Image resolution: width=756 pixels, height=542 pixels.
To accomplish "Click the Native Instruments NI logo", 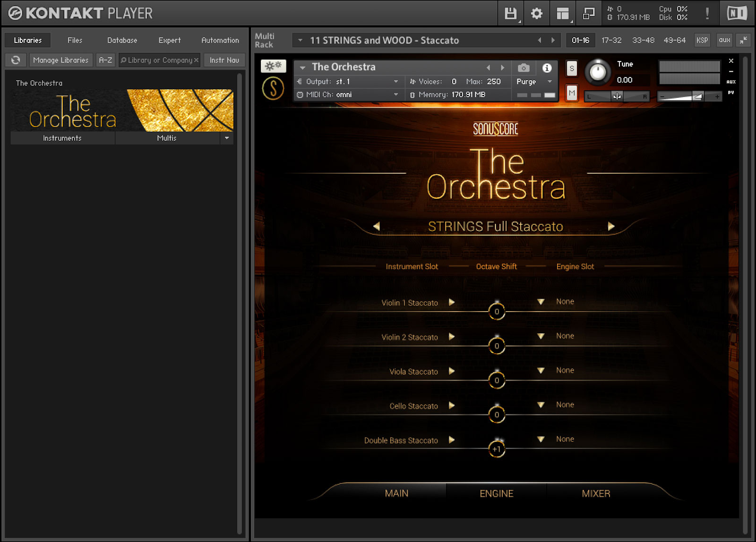I will tap(737, 13).
